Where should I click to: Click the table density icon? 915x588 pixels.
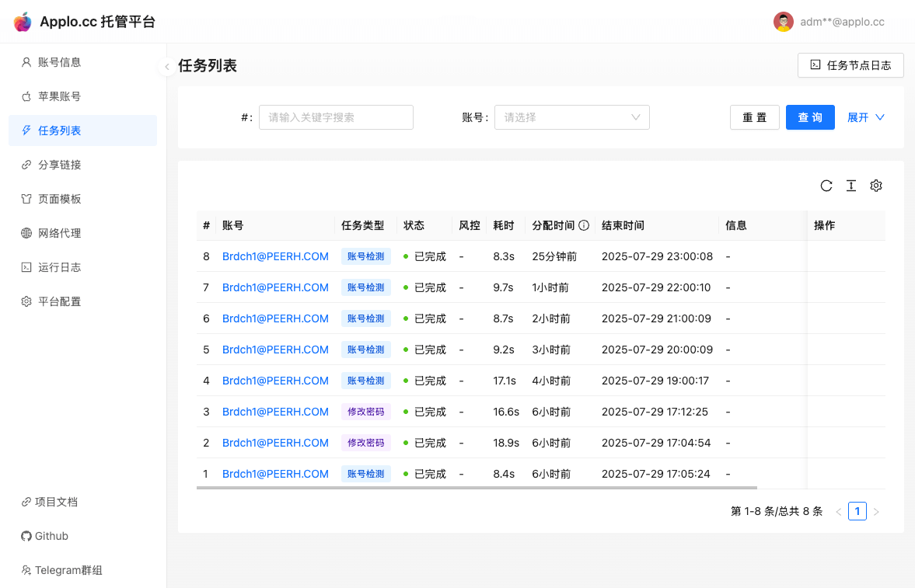click(x=851, y=186)
